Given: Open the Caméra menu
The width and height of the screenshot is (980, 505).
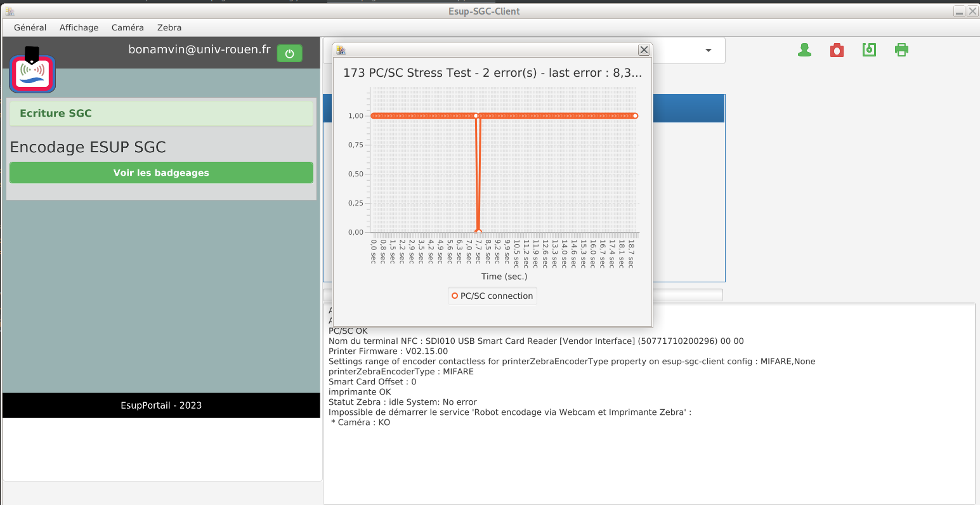Looking at the screenshot, I should (127, 28).
